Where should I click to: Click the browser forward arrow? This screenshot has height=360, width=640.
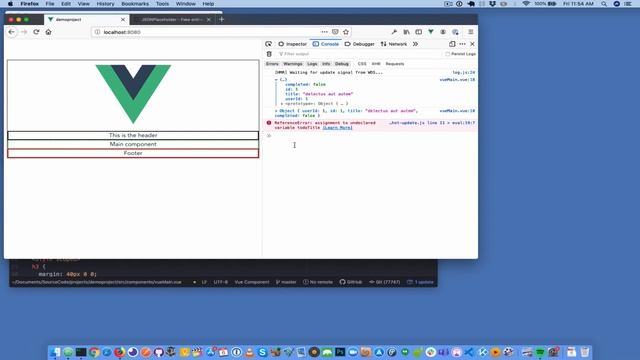click(x=24, y=32)
